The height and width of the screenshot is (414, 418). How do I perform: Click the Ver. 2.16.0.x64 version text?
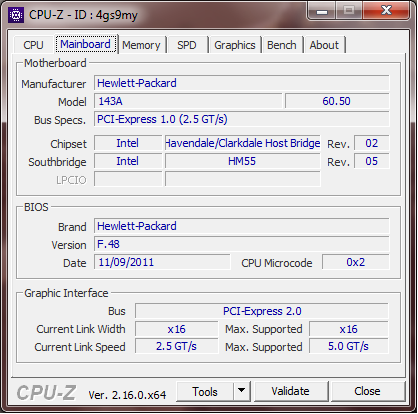pyautogui.click(x=127, y=395)
